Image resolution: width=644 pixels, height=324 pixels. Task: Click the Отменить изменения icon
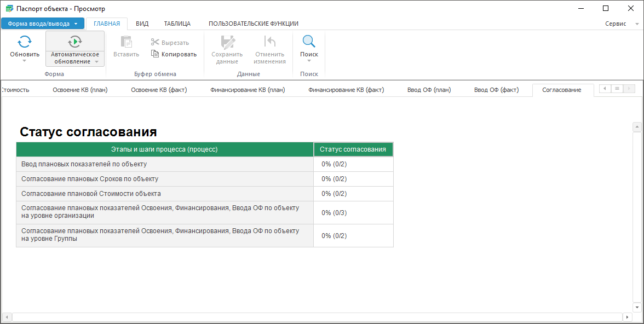tap(269, 42)
